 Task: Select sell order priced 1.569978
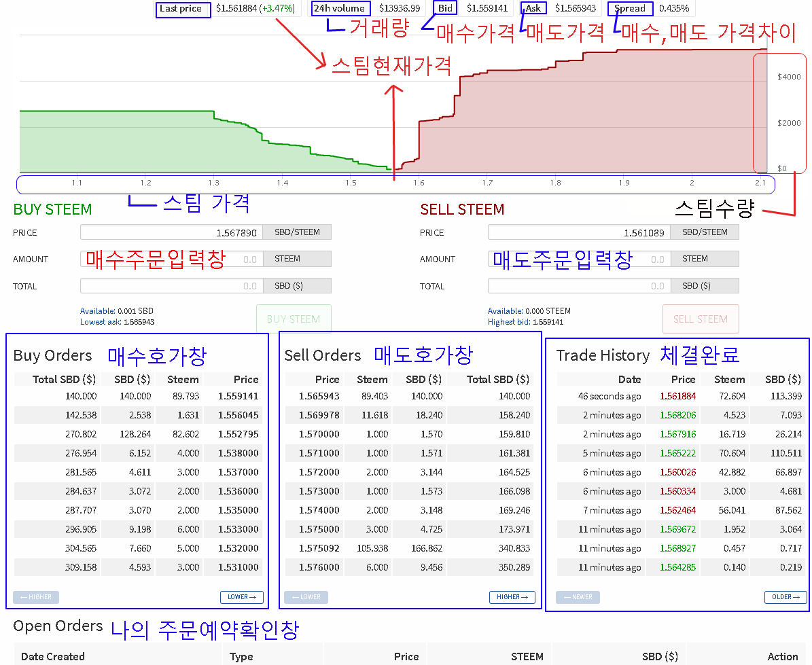point(410,415)
